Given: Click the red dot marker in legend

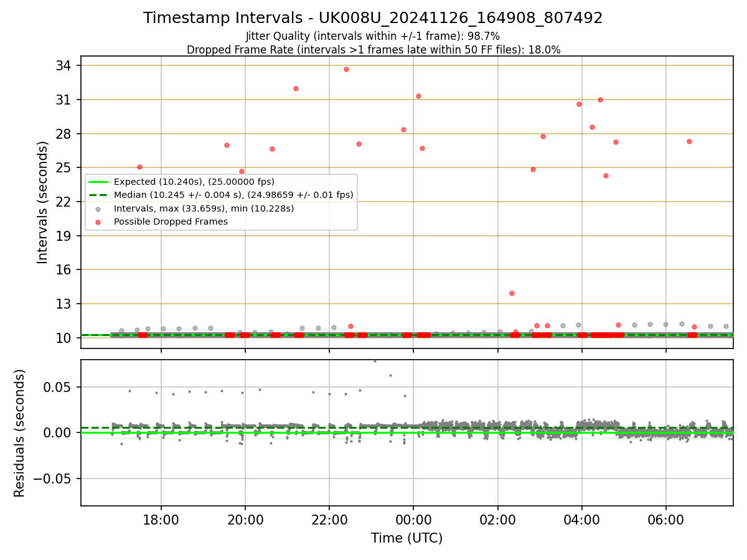Looking at the screenshot, I should click(98, 222).
